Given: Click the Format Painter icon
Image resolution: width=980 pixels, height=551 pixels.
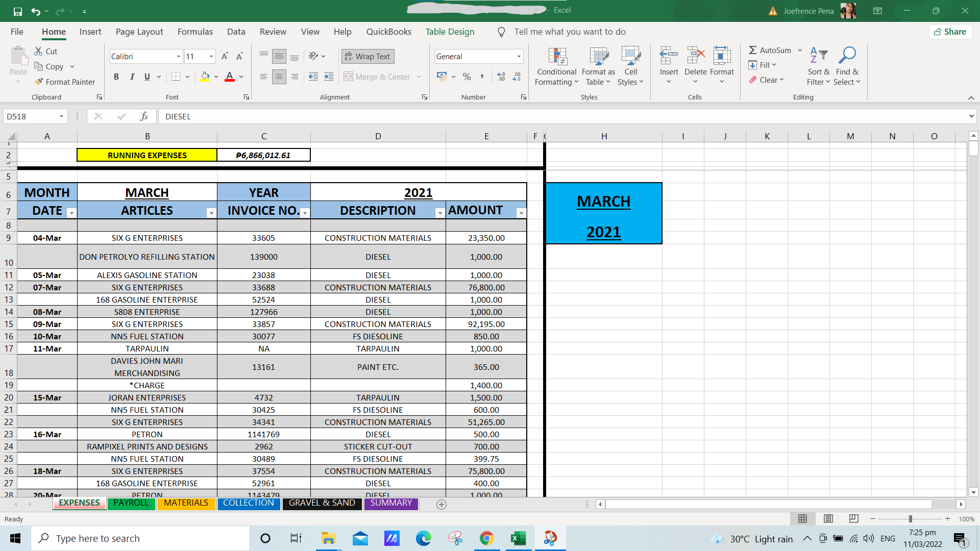Looking at the screenshot, I should 39,82.
